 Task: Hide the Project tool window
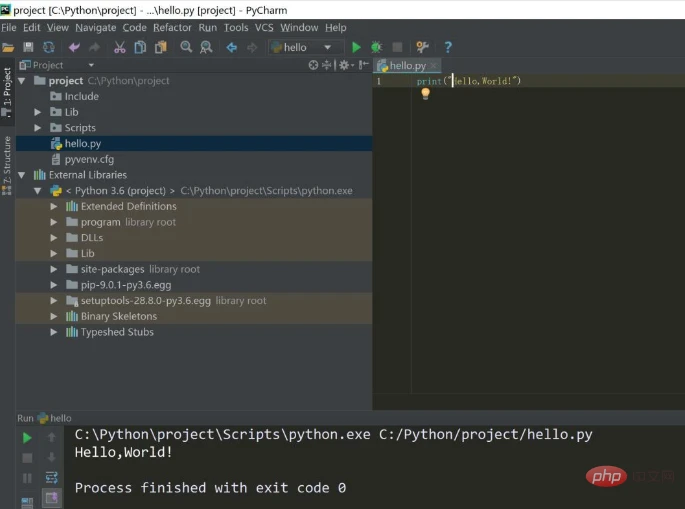coord(363,66)
